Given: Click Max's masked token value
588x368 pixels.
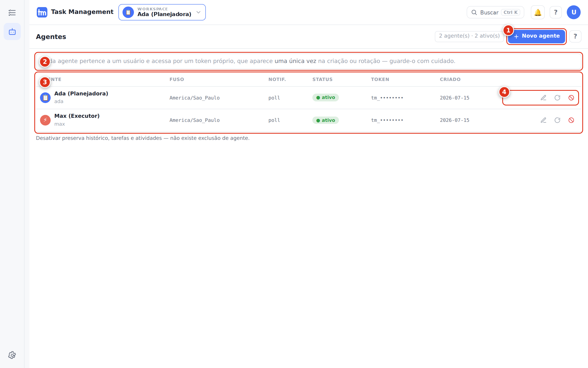Looking at the screenshot, I should click(387, 120).
